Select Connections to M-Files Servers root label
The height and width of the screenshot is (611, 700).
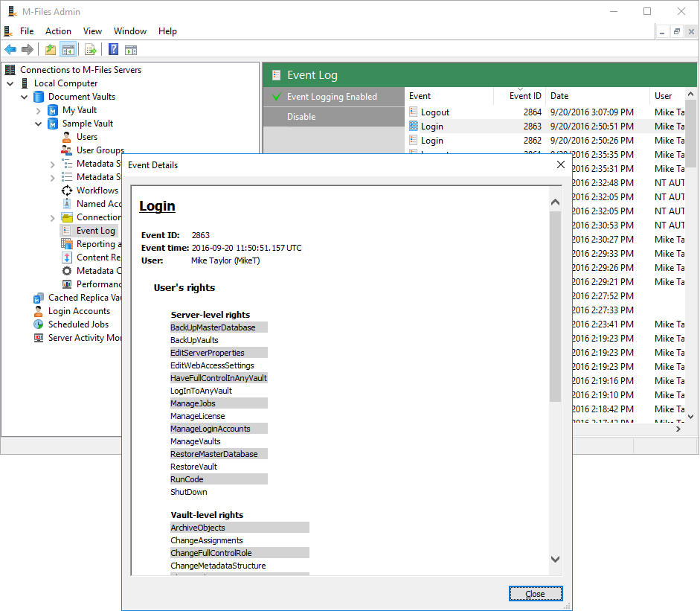[x=81, y=70]
